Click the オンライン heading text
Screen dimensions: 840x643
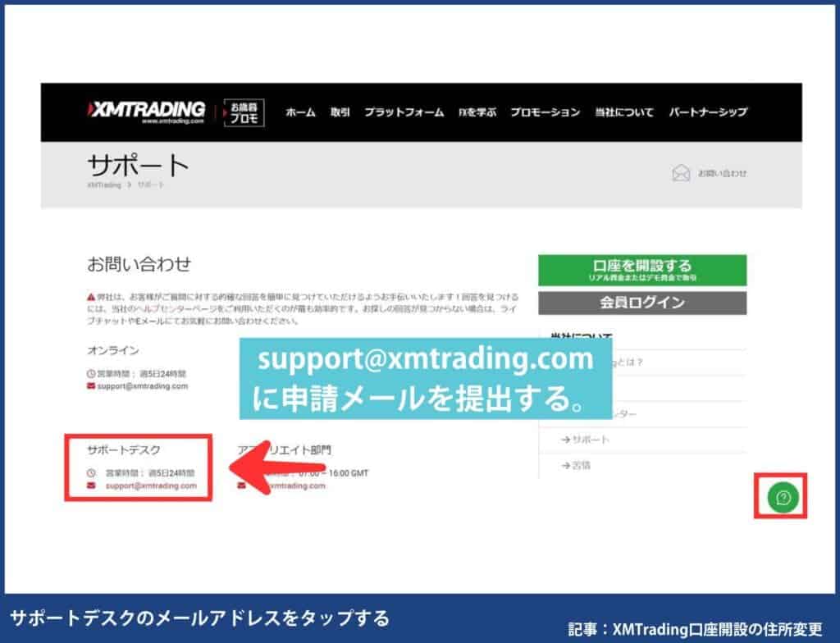click(113, 350)
